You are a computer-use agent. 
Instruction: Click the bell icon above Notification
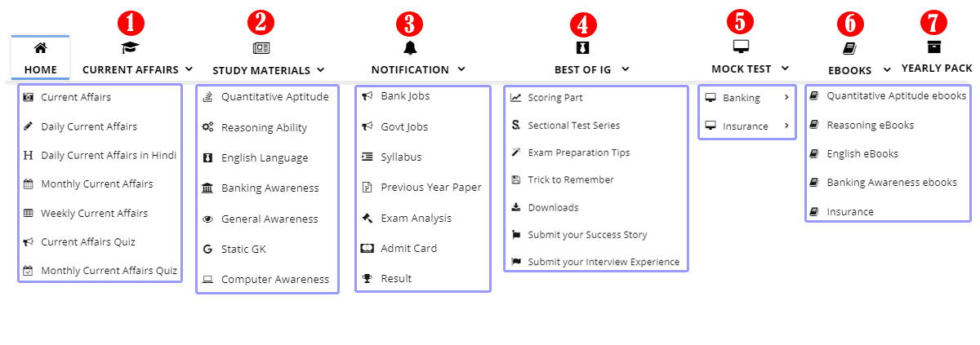click(x=410, y=47)
